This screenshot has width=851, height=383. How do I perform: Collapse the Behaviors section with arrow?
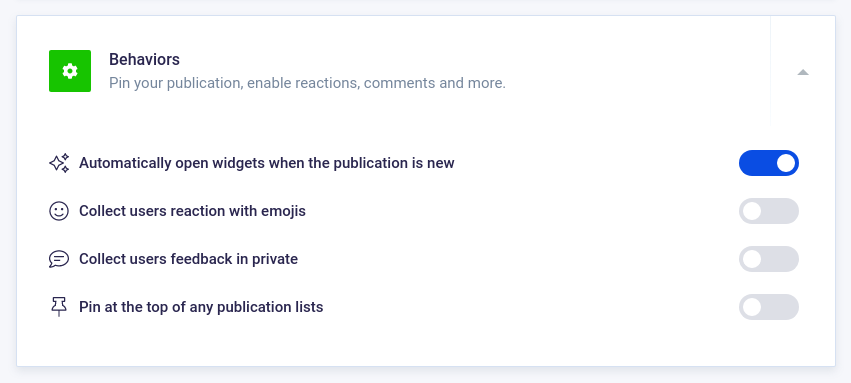pos(803,72)
